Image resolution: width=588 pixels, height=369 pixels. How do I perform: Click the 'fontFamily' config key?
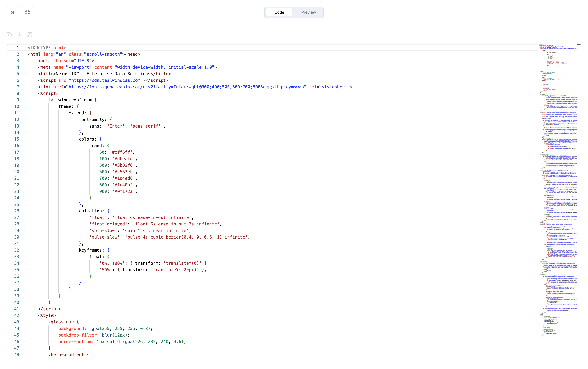92,120
